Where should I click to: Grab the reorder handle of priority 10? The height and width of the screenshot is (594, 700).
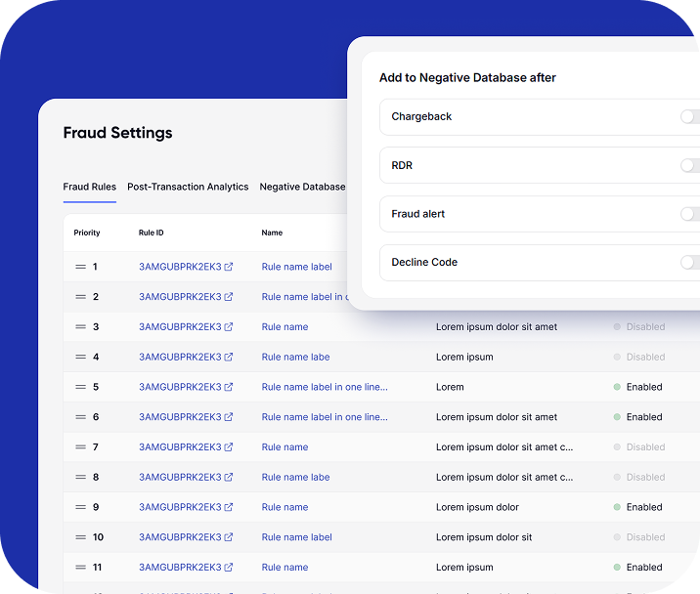(81, 537)
